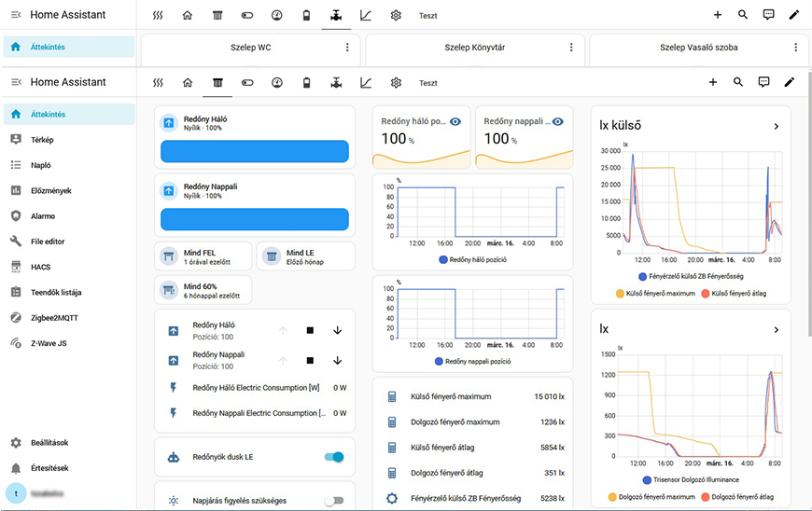The image size is (812, 511).
Task: Click the Mind 60% button
Action: [x=203, y=290]
